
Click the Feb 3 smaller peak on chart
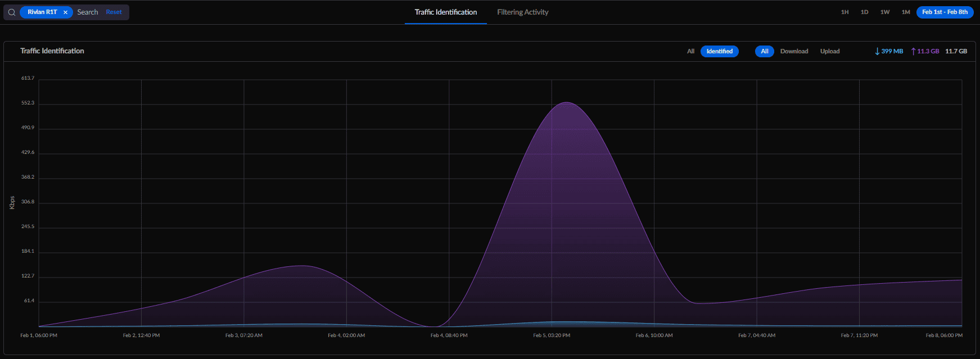(302, 266)
